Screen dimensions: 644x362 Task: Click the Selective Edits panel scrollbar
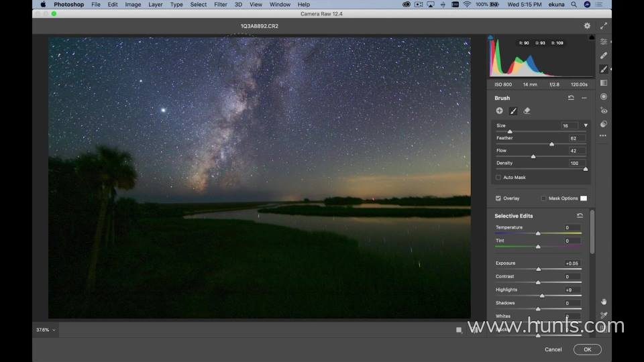tap(592, 233)
